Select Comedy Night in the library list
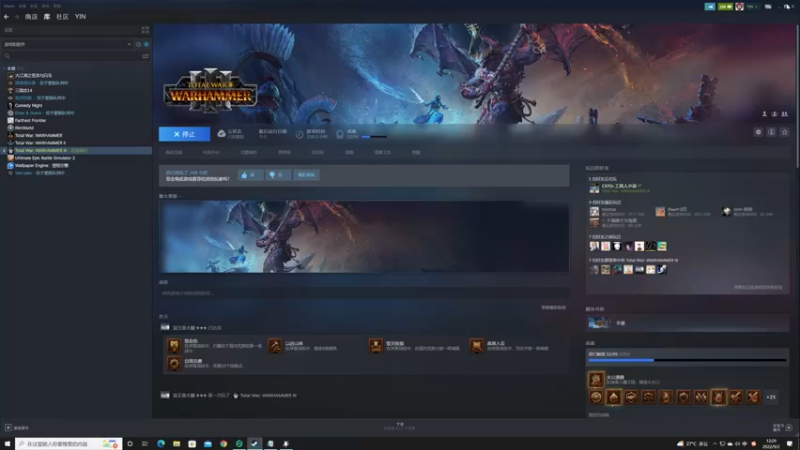Viewport: 800px width, 450px height. click(x=29, y=106)
